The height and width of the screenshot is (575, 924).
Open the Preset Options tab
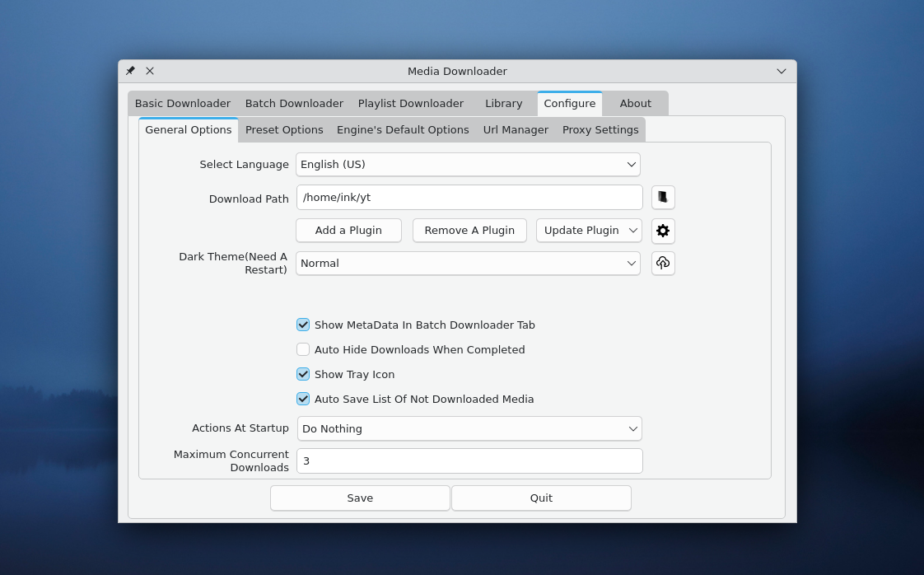tap(284, 129)
